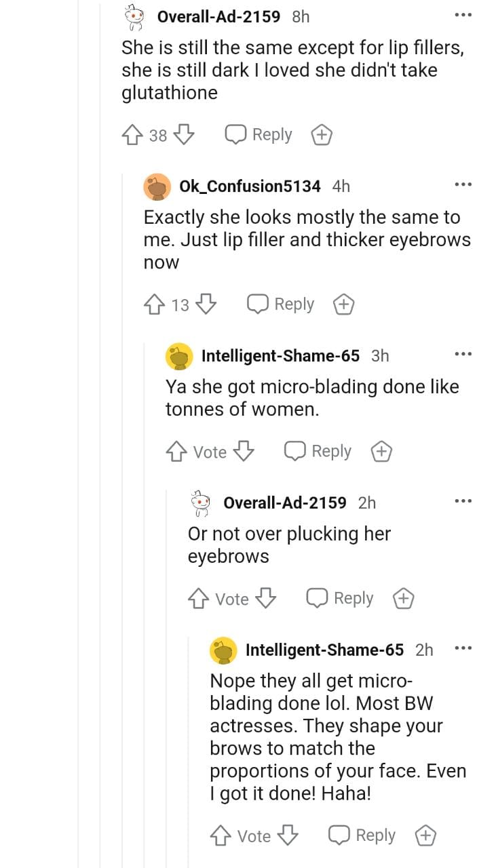Upvote Overall-Ad-2159's comment with 38 votes

pos(131,135)
